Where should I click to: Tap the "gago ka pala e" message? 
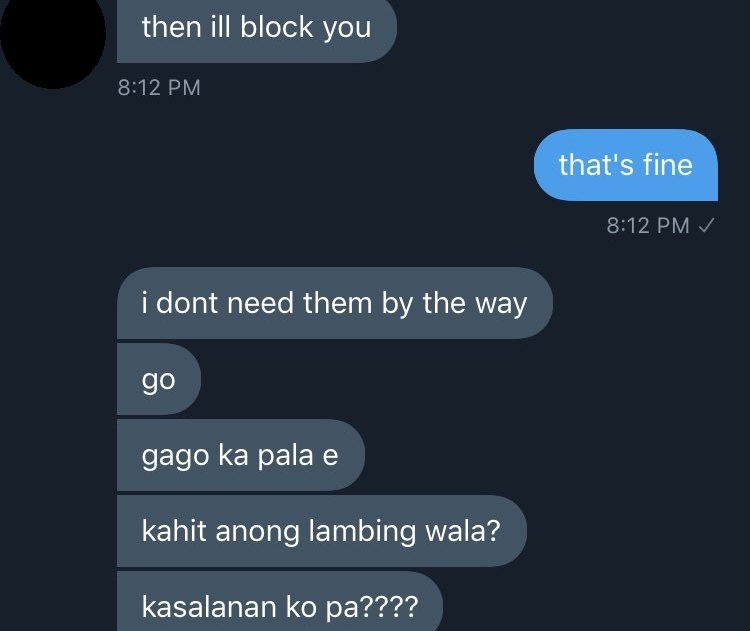(241, 455)
